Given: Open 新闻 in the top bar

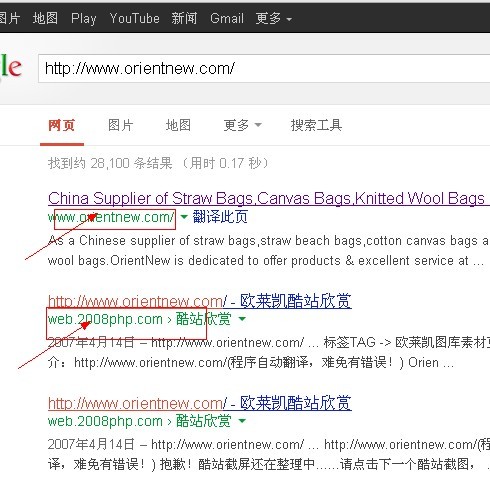Looking at the screenshot, I should [x=184, y=18].
